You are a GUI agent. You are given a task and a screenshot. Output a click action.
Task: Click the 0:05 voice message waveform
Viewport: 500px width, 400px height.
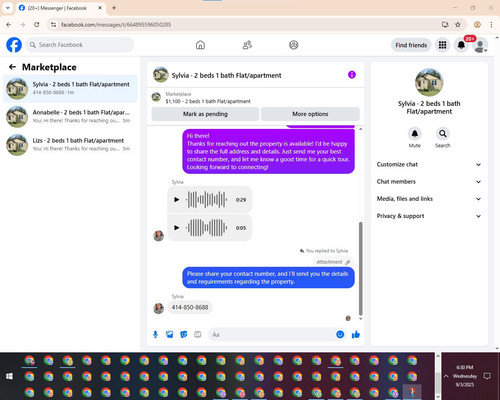point(207,228)
